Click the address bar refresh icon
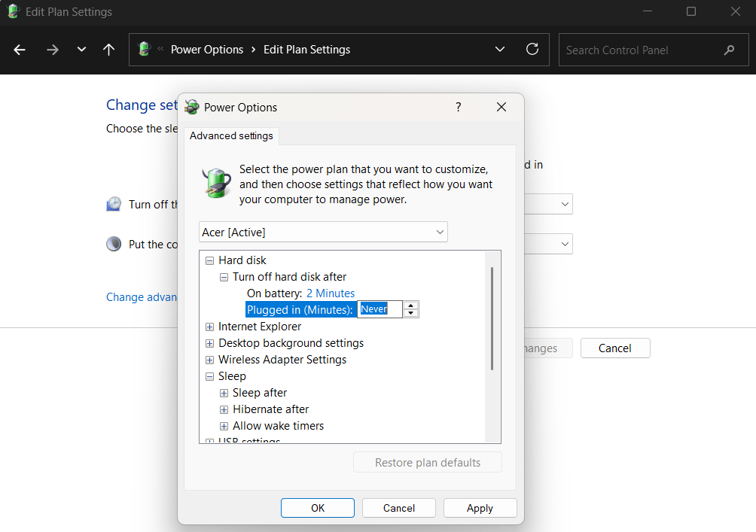756x532 pixels. click(x=532, y=50)
